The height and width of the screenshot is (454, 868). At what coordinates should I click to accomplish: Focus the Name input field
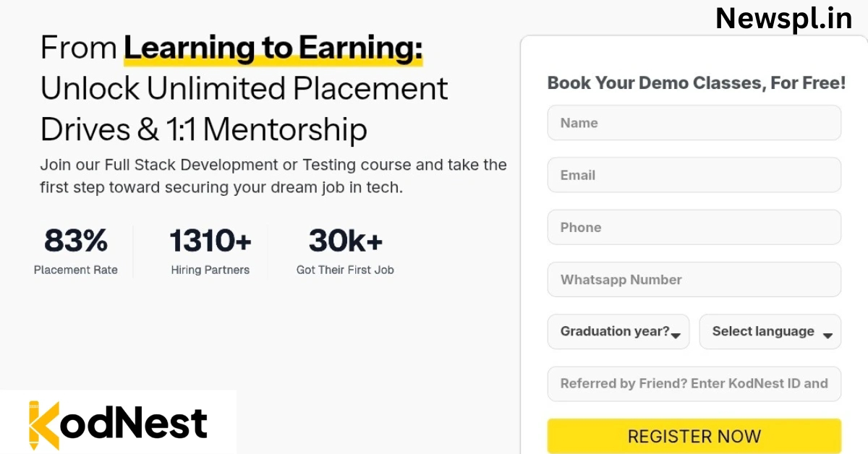[x=694, y=123]
